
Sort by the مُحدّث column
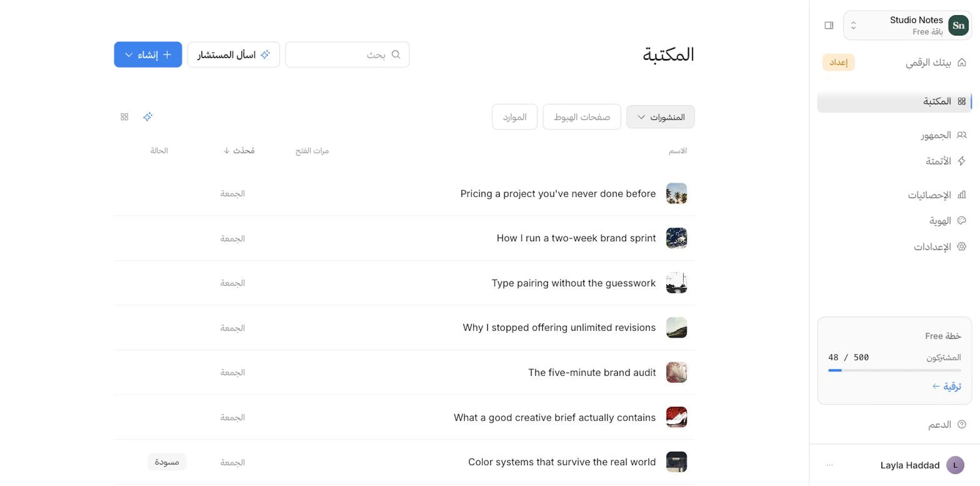click(239, 151)
